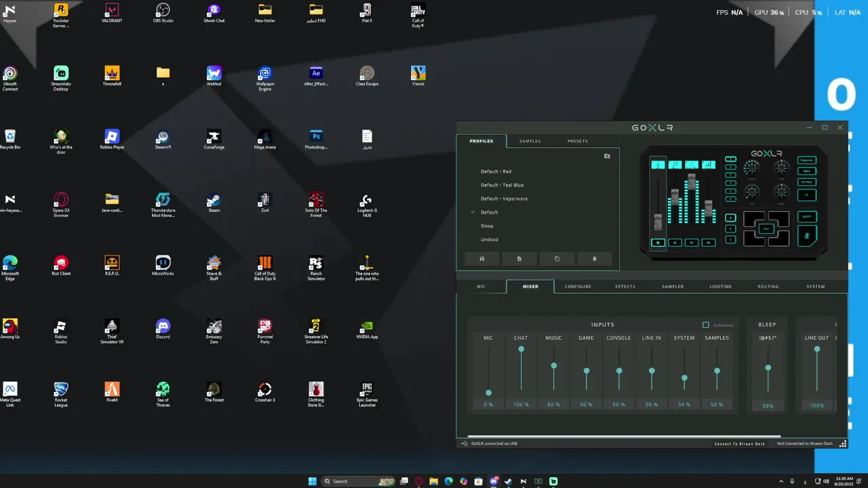This screenshot has height=488, width=868.
Task: Open Streamlabs Desktop icon
Action: point(61,78)
